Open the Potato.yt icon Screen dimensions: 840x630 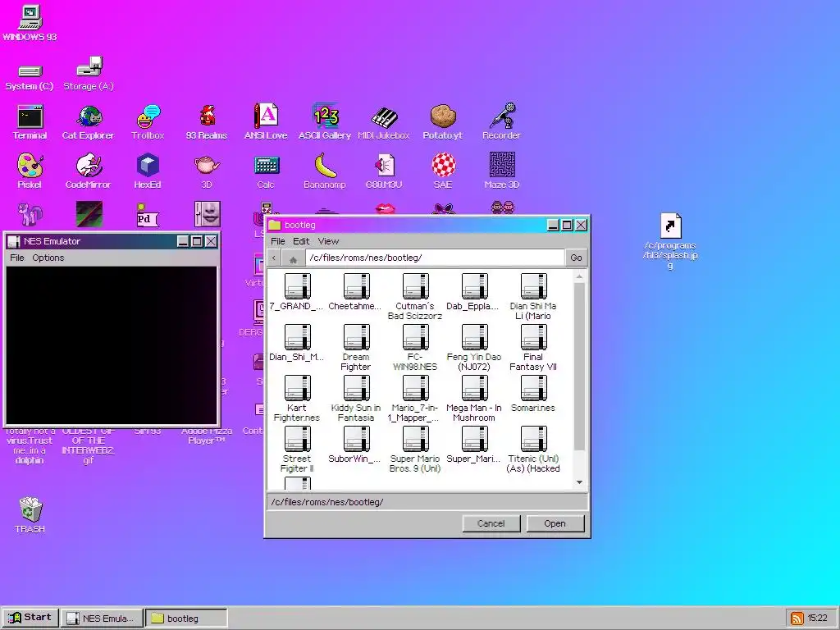(442, 122)
